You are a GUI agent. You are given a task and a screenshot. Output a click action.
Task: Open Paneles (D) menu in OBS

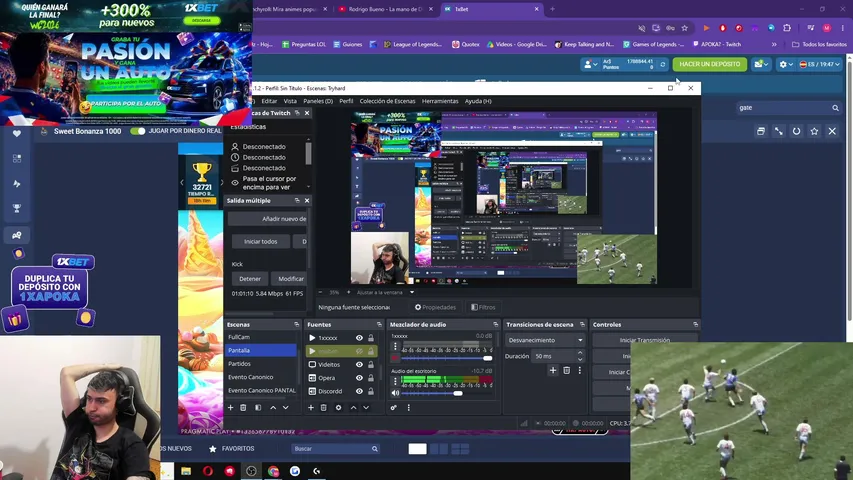(x=318, y=101)
